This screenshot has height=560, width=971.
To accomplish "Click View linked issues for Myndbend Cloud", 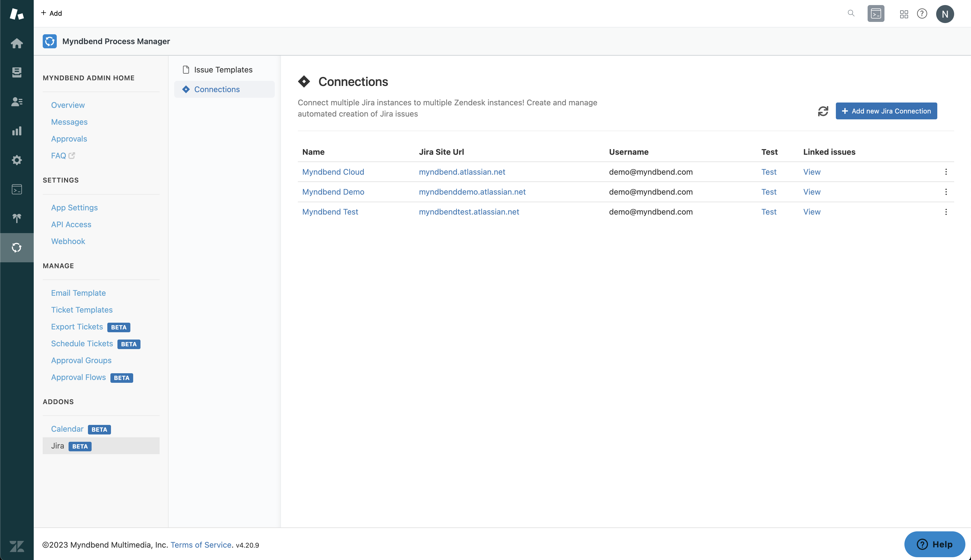I will point(812,171).
